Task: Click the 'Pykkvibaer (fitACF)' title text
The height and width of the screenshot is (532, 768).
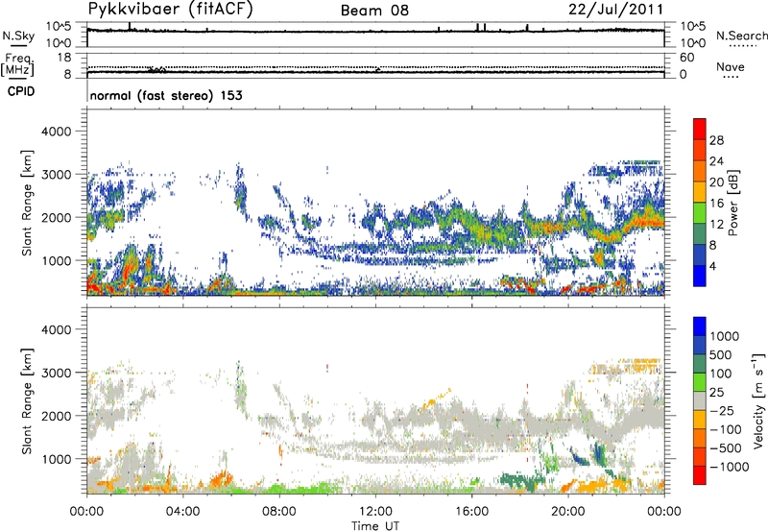Action: 171,10
